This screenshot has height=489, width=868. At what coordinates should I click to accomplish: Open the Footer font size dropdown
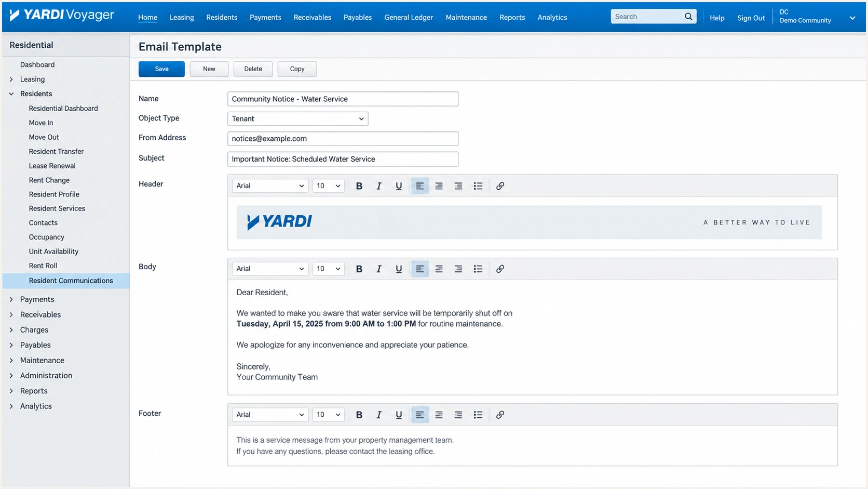(329, 415)
